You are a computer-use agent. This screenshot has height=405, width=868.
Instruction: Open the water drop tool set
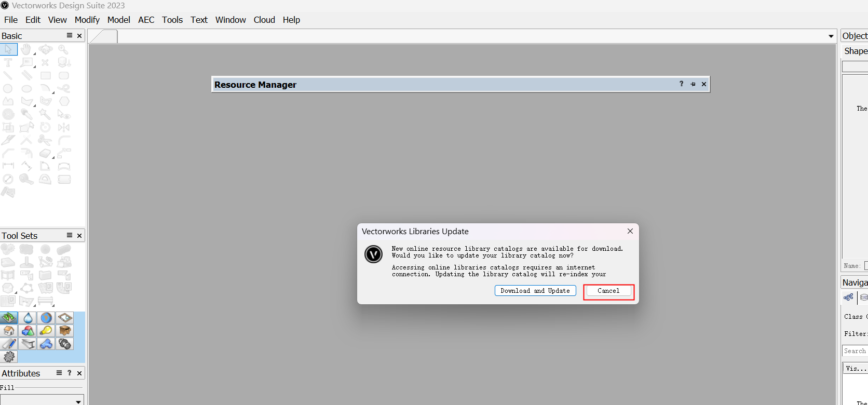pyautogui.click(x=28, y=318)
